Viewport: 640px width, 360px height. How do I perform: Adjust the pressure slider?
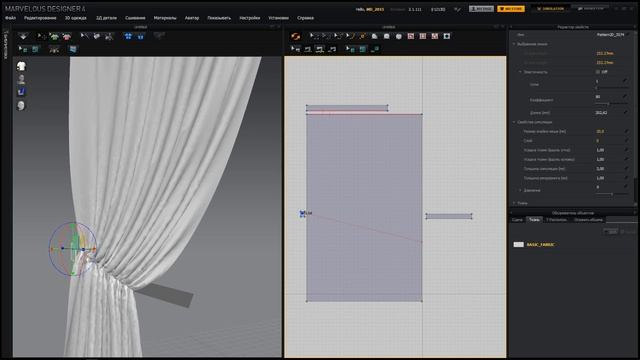point(611,194)
